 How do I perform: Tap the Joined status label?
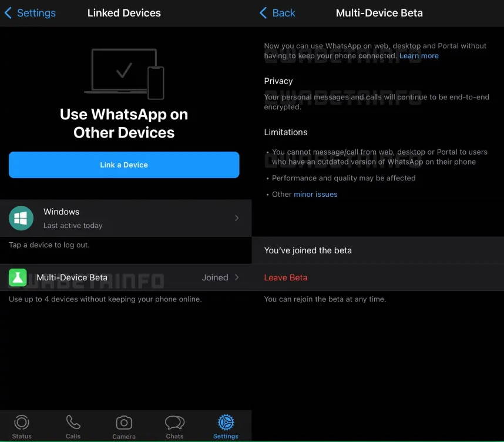click(215, 277)
